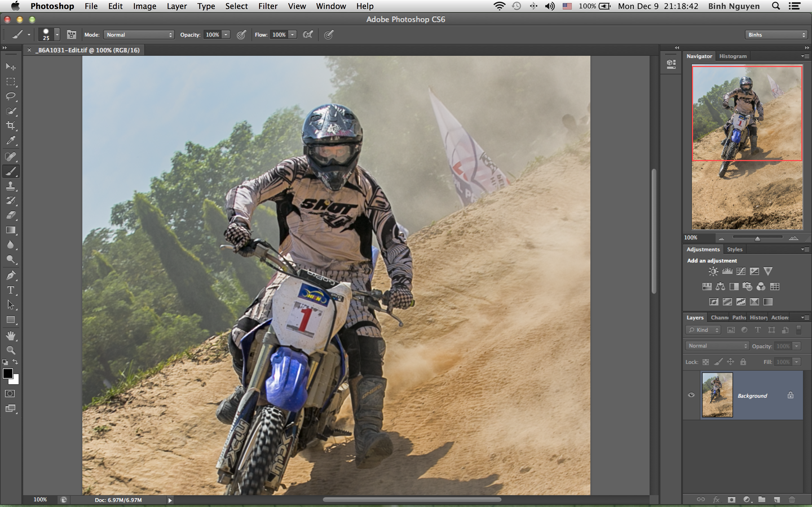812x507 pixels.
Task: Hide the Background layer eye icon
Action: pos(691,395)
